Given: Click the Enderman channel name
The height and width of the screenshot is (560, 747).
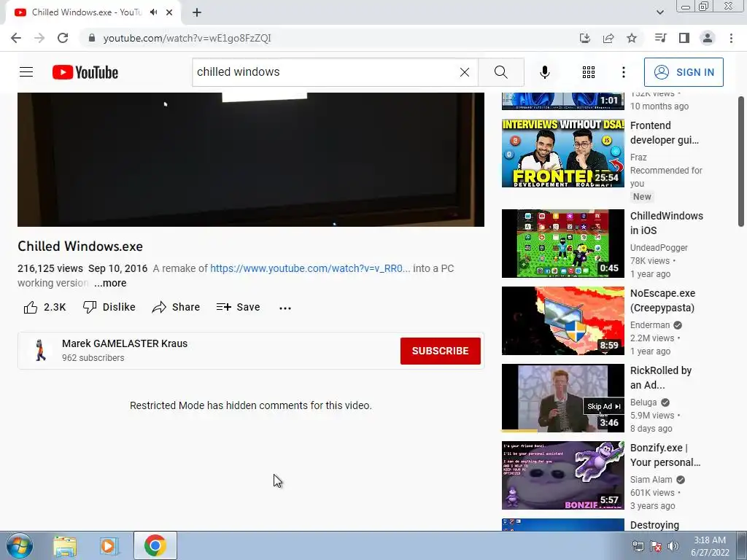Looking at the screenshot, I should (x=650, y=324).
